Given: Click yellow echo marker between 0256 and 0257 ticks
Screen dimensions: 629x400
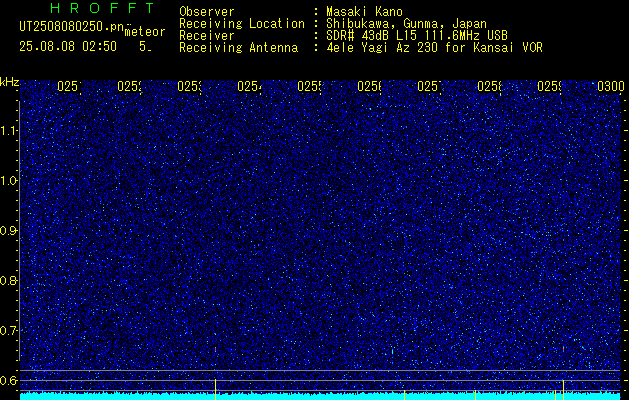Looking at the screenshot, I should (x=404, y=395).
